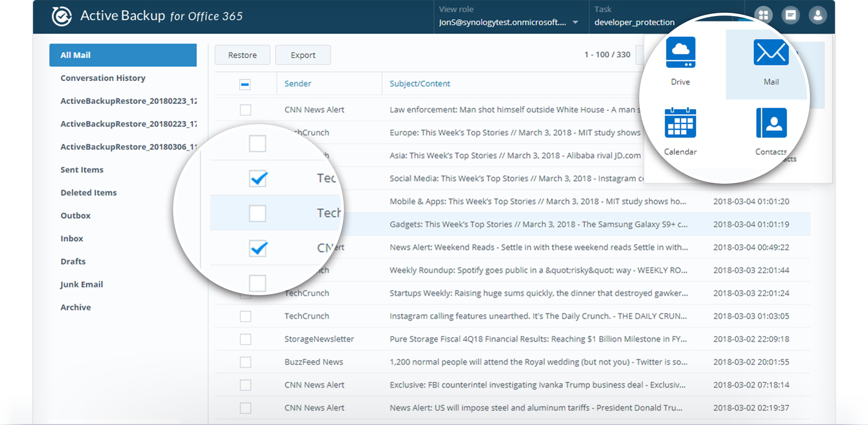Check the BuzzFeed News row checkbox

245,362
